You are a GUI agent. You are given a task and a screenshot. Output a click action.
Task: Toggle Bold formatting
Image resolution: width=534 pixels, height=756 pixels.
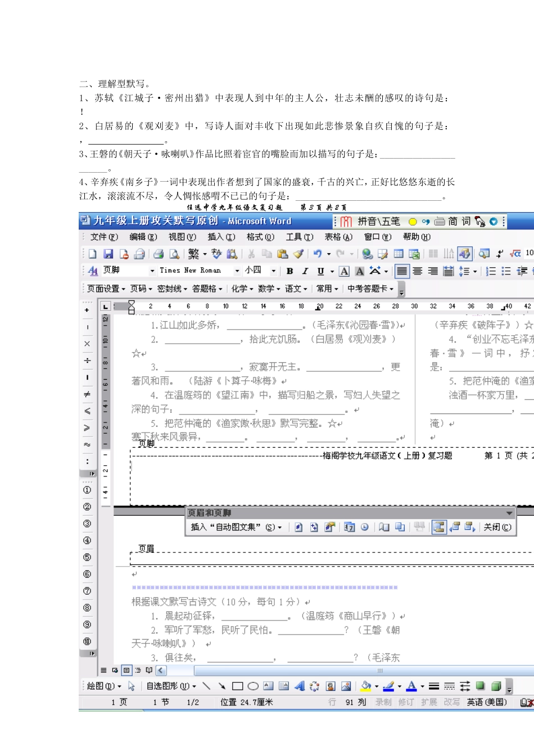289,271
